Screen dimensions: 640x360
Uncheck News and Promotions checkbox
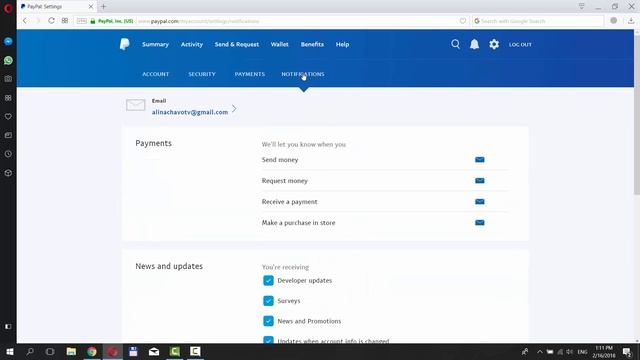268,321
